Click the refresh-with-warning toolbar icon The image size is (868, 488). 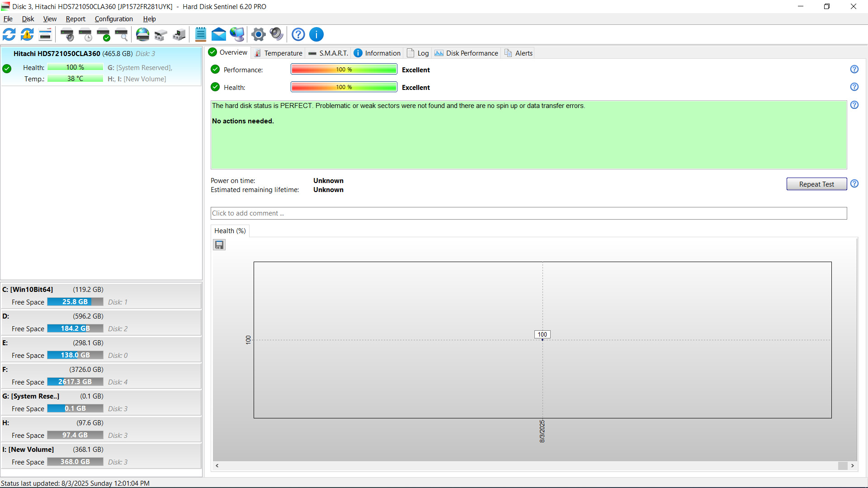pos(27,34)
